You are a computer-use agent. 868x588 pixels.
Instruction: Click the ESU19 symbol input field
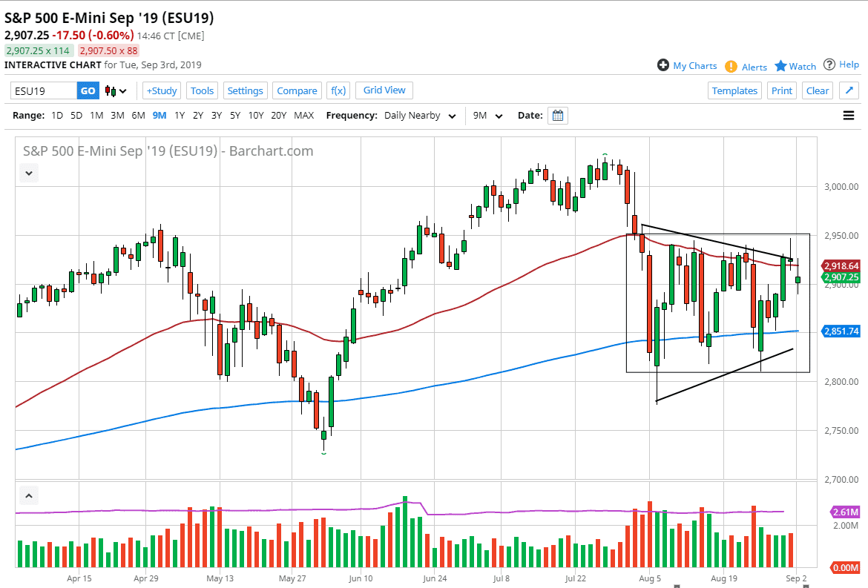click(43, 90)
